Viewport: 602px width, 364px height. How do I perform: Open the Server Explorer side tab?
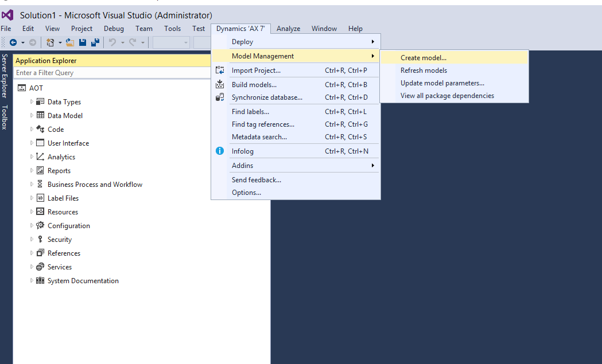point(5,76)
